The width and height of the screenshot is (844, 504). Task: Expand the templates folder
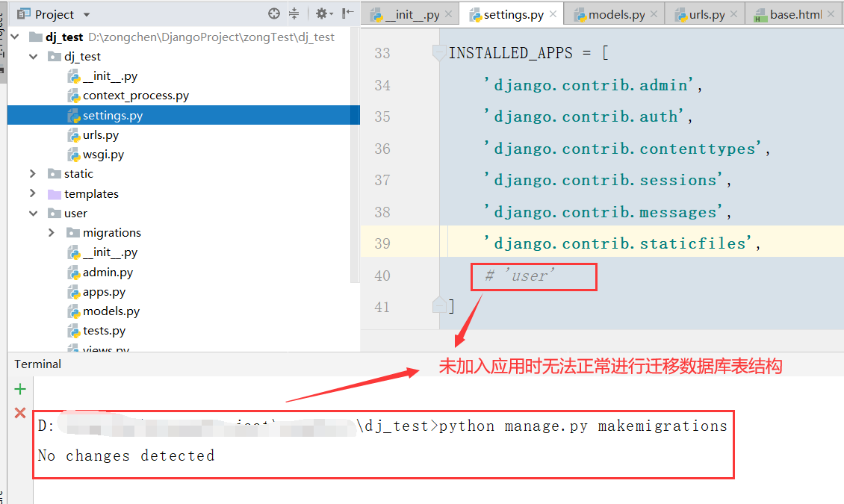[33, 193]
